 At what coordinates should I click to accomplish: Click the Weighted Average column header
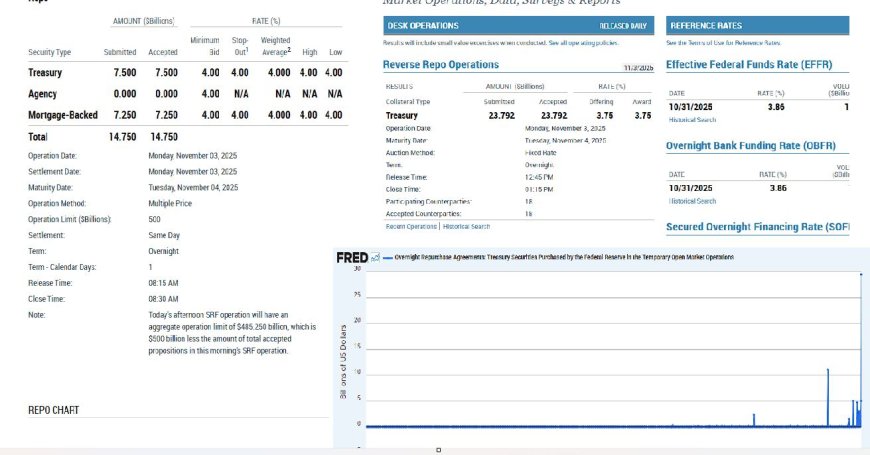click(x=276, y=46)
